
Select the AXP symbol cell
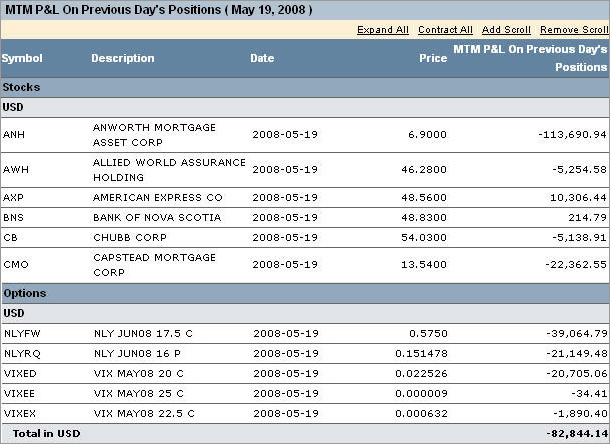pos(13,198)
